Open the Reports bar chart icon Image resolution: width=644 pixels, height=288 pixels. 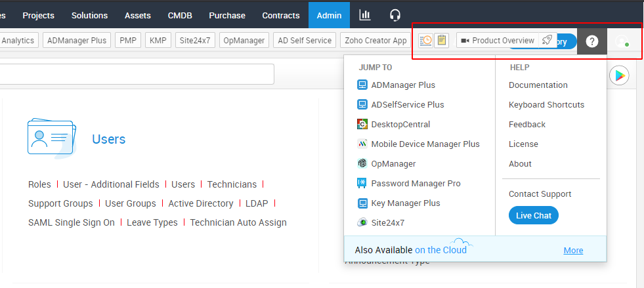click(365, 15)
